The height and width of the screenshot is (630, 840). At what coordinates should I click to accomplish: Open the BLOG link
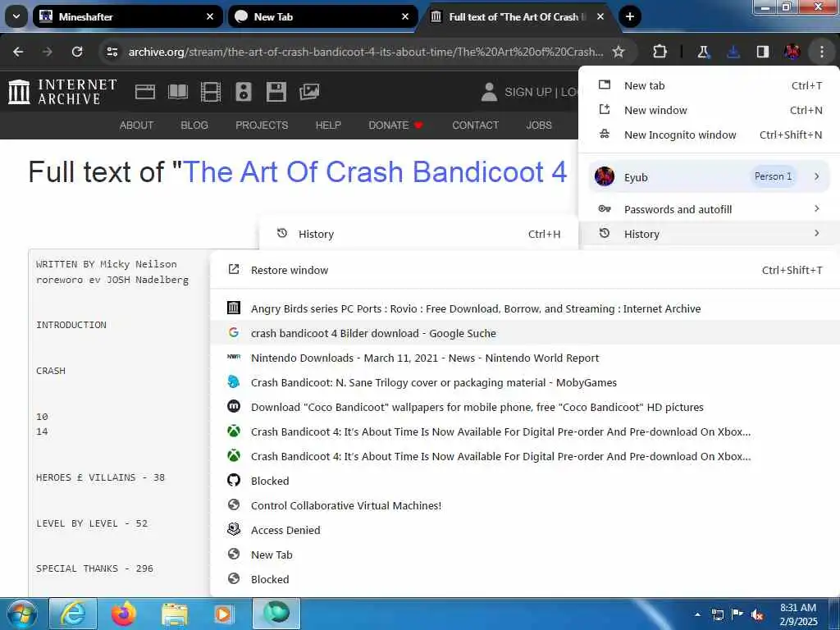[194, 126]
